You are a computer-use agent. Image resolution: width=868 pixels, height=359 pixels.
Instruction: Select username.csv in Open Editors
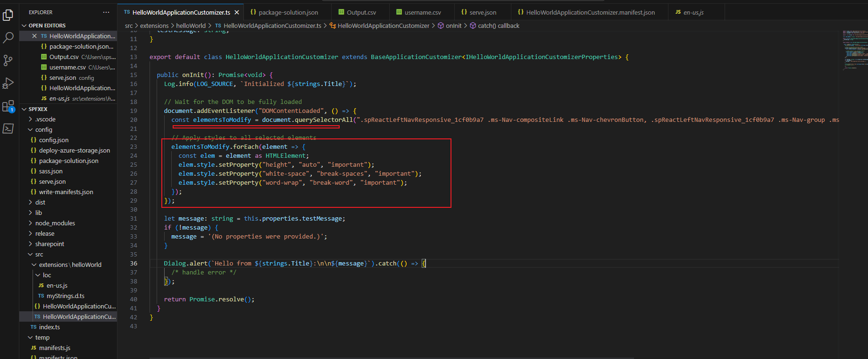68,68
